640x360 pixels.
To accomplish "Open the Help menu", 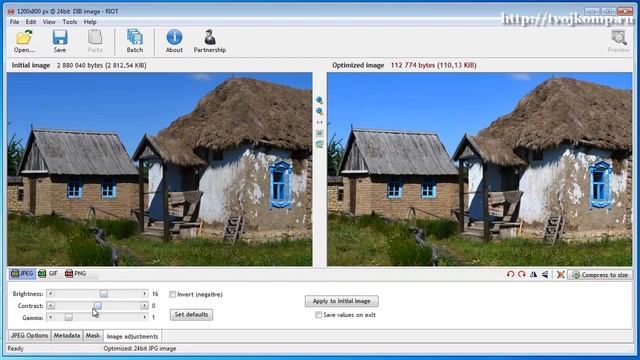I will [90, 22].
